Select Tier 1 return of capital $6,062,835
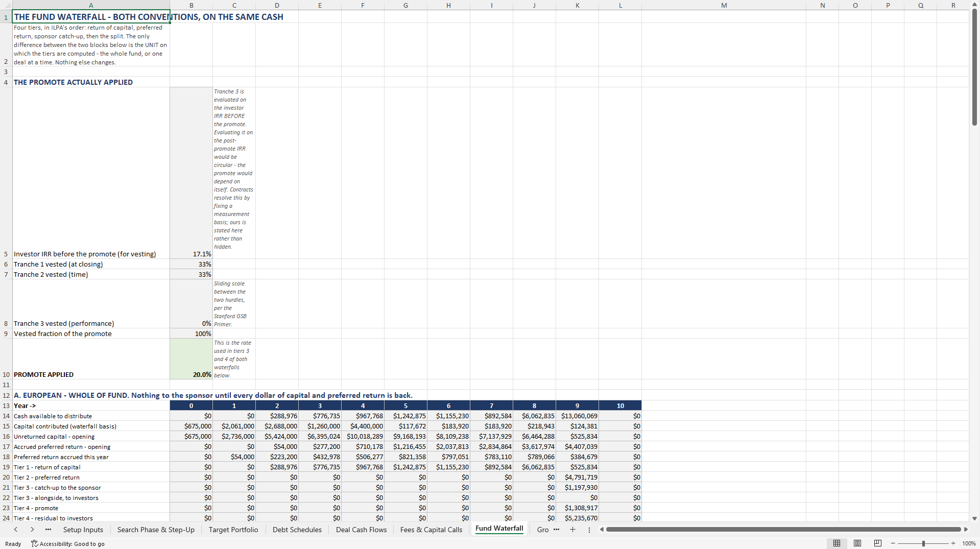This screenshot has height=549, width=980. coord(534,467)
